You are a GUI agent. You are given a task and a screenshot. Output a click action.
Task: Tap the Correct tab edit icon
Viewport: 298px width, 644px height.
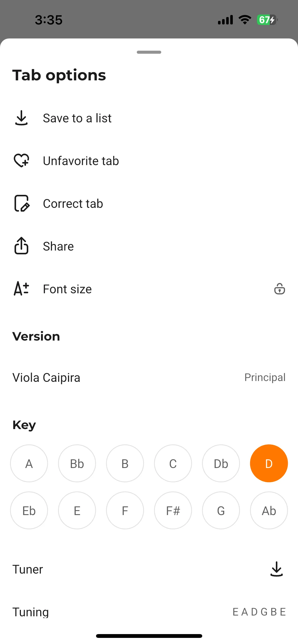coord(22,203)
